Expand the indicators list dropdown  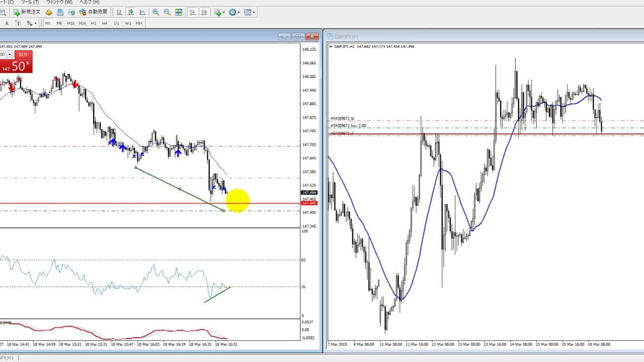click(x=219, y=12)
